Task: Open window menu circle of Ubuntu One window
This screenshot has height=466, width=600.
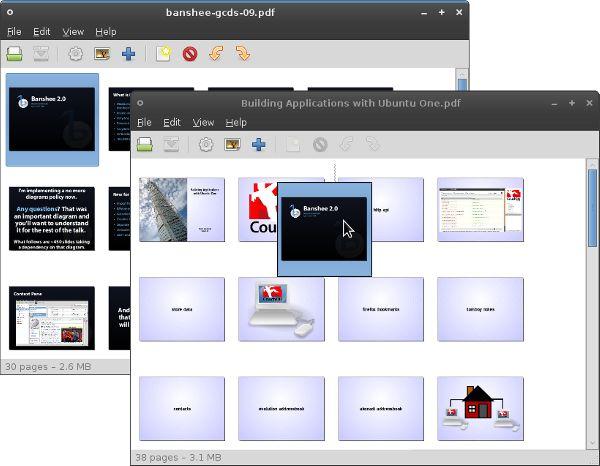Action: pos(140,103)
